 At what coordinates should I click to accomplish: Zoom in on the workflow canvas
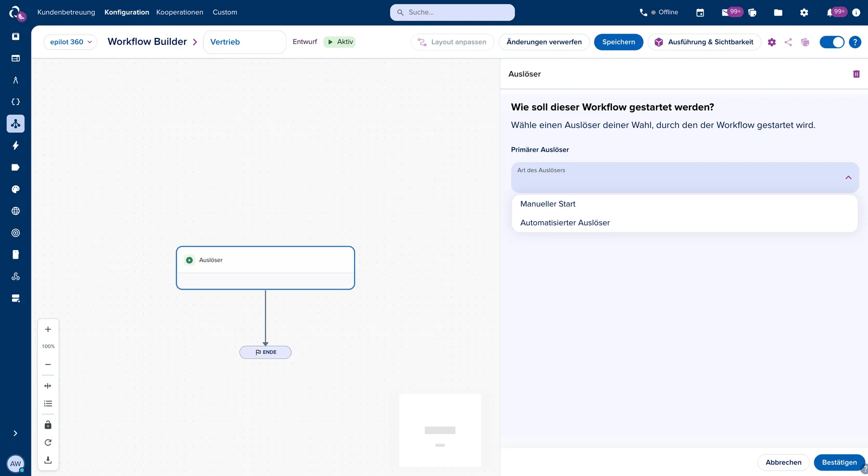pos(48,330)
